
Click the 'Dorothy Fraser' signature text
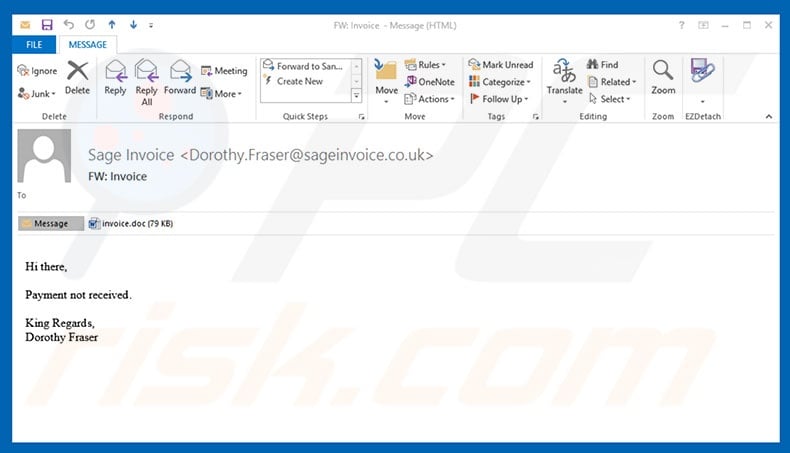61,337
